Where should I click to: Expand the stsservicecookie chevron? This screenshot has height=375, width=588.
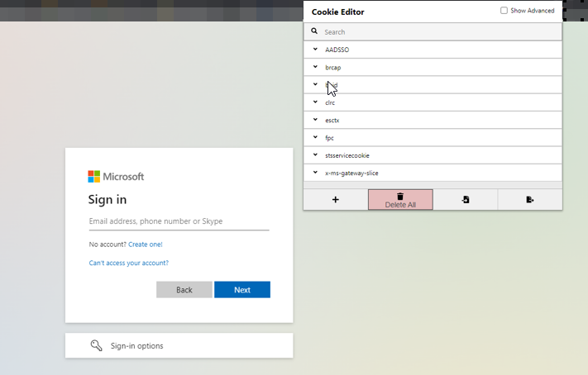pos(315,154)
